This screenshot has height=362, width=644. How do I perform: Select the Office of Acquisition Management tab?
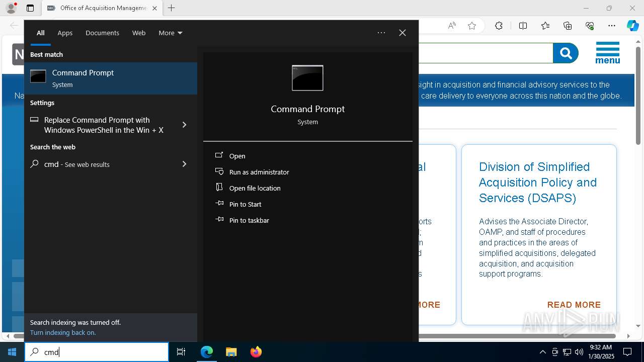(102, 8)
